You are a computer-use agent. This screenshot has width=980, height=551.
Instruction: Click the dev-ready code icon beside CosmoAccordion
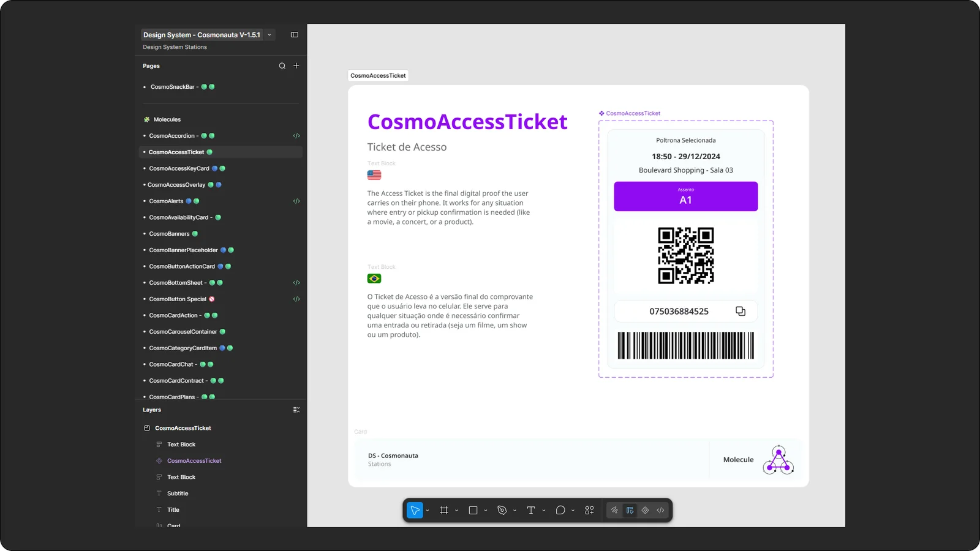click(296, 136)
